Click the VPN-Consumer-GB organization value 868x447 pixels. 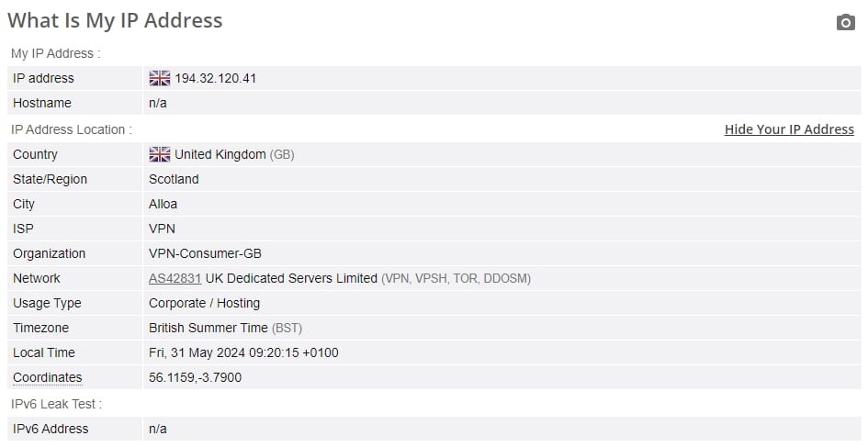click(205, 253)
